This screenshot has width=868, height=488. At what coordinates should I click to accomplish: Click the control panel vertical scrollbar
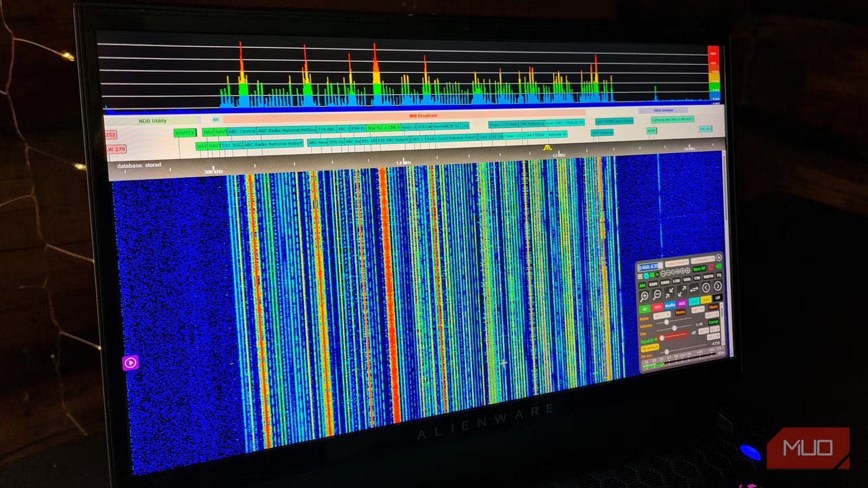pyautogui.click(x=723, y=324)
